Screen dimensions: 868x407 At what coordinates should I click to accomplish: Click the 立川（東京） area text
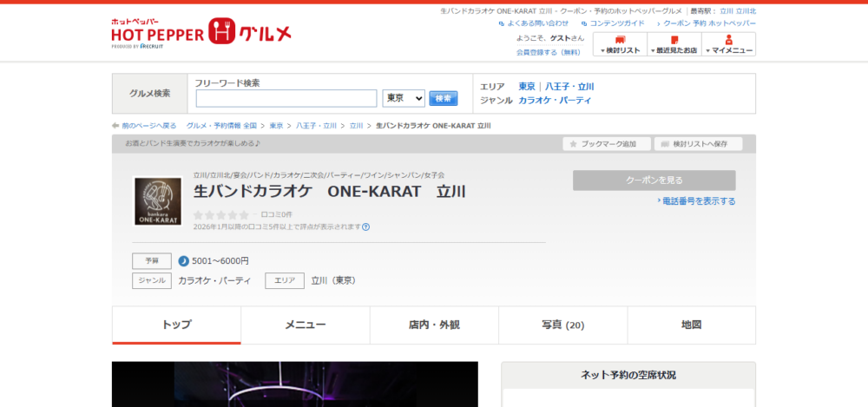point(333,281)
